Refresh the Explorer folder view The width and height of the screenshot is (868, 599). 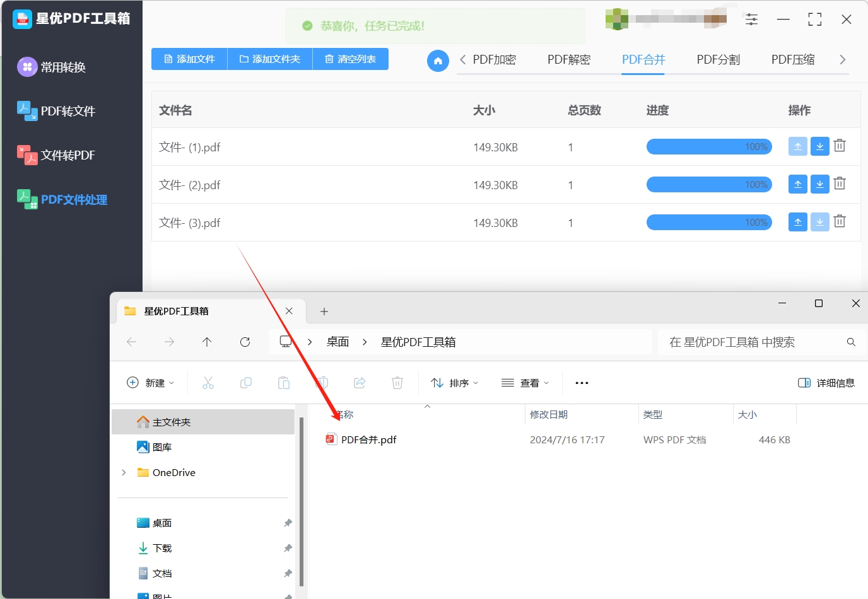(x=245, y=342)
